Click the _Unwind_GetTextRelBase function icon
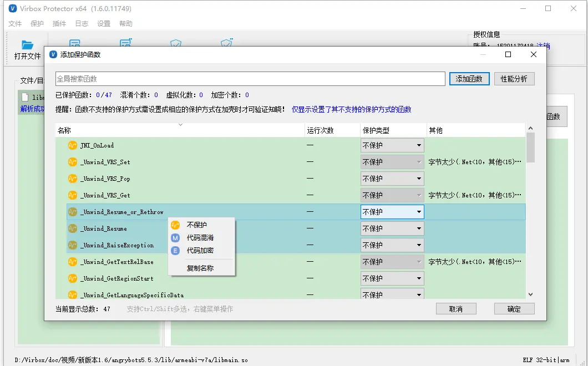Viewport: 588px width, 366px height. click(72, 262)
